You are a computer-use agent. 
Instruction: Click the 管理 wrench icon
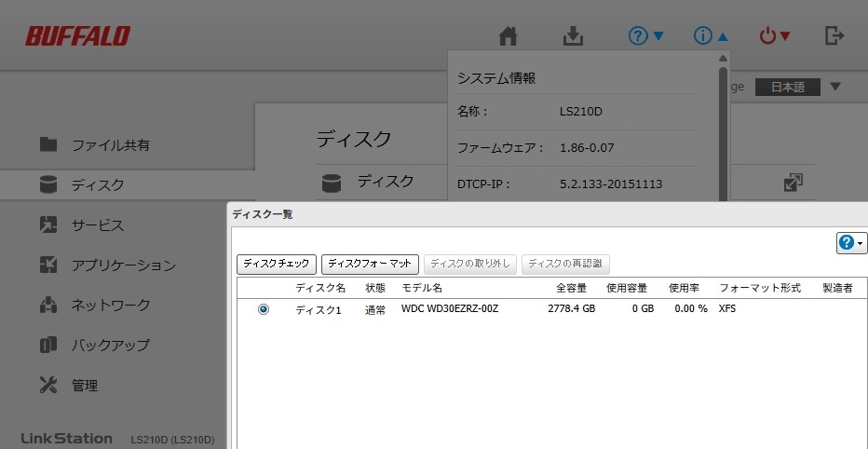tap(49, 386)
